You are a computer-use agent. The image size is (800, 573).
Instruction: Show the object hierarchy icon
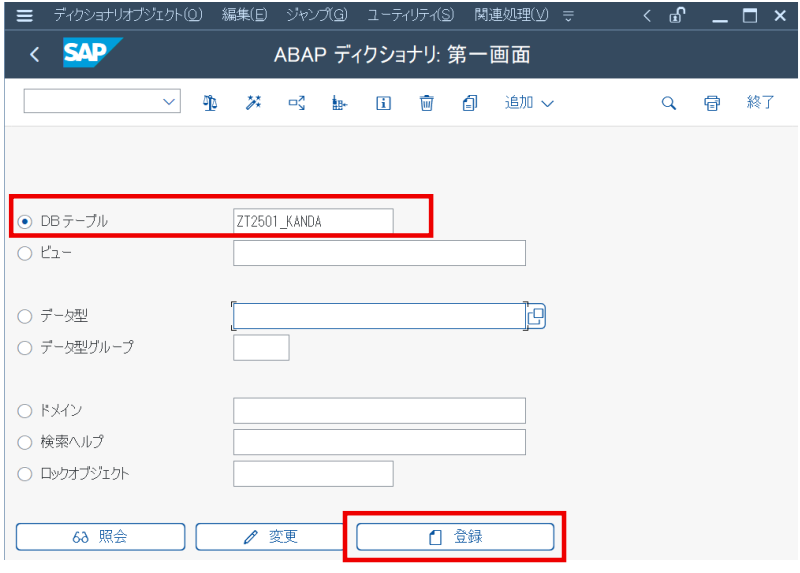click(339, 103)
